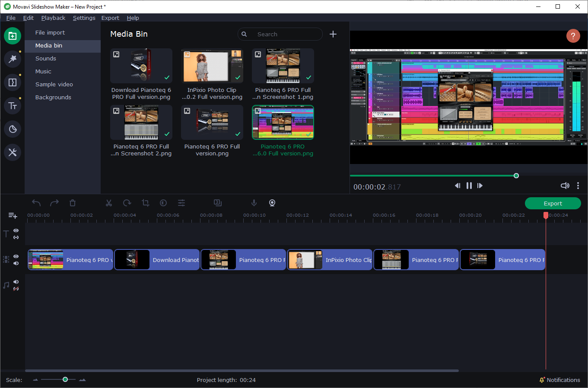Viewport: 588px width, 388px height.
Task: Open the Export menu in menu bar
Action: coord(110,18)
